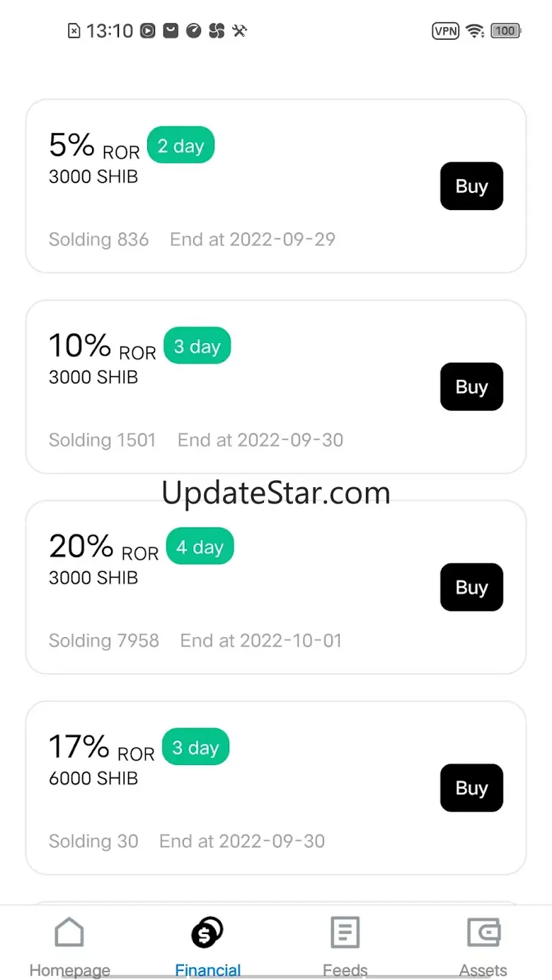The width and height of the screenshot is (552, 980).
Task: Buy the 5% ROR plan
Action: (471, 186)
